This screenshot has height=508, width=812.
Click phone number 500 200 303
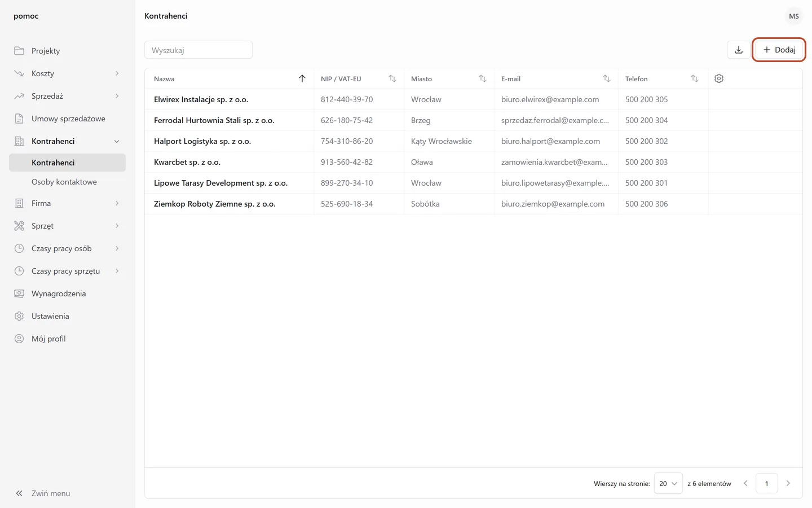point(647,162)
